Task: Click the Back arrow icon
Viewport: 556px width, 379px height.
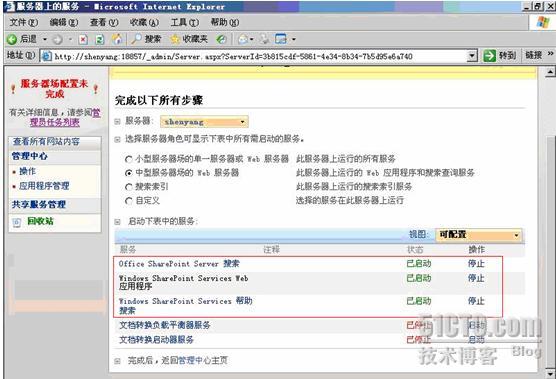Action: pos(12,39)
